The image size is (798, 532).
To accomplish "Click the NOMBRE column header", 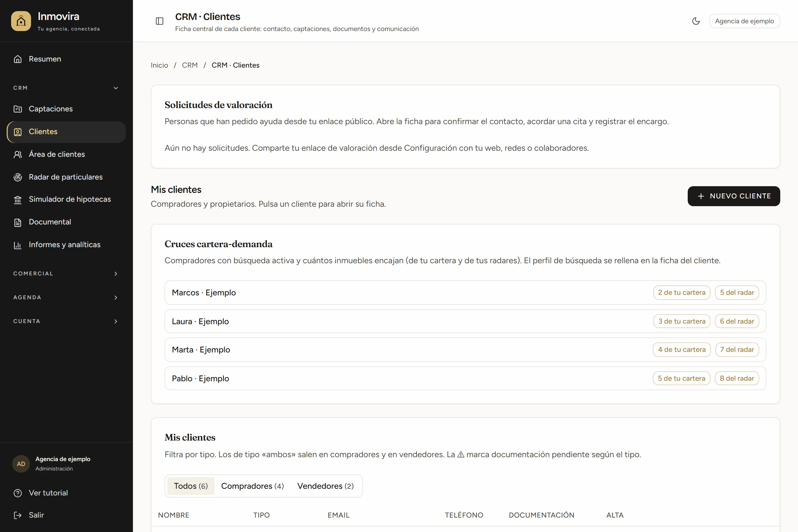I will 174,515.
